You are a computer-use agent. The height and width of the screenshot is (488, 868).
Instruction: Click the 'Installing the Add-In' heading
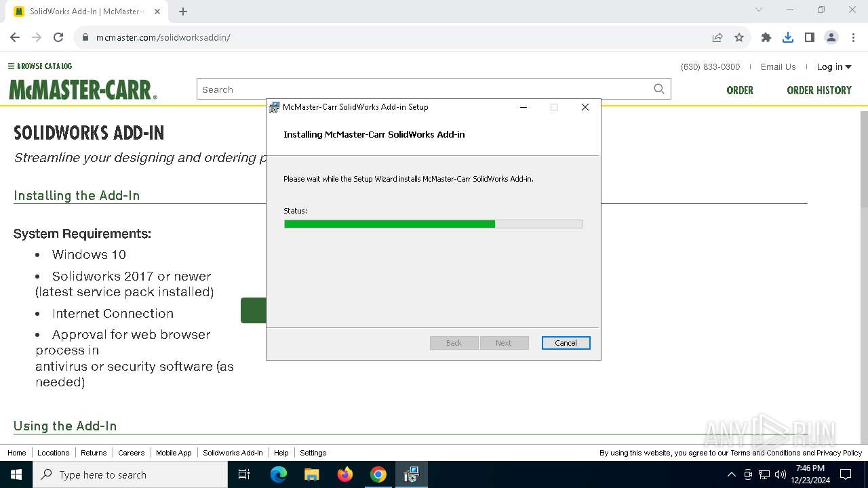pos(77,196)
